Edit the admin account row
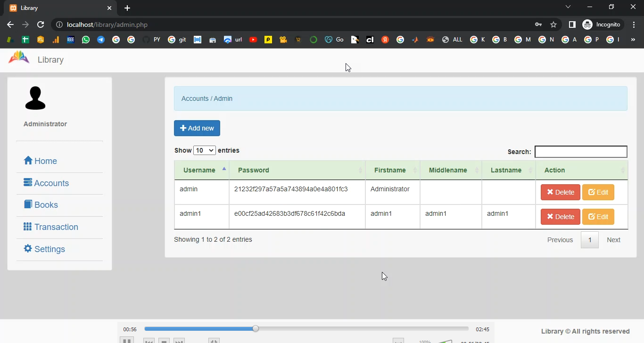Screen dimensions: 644x343 coord(598,192)
